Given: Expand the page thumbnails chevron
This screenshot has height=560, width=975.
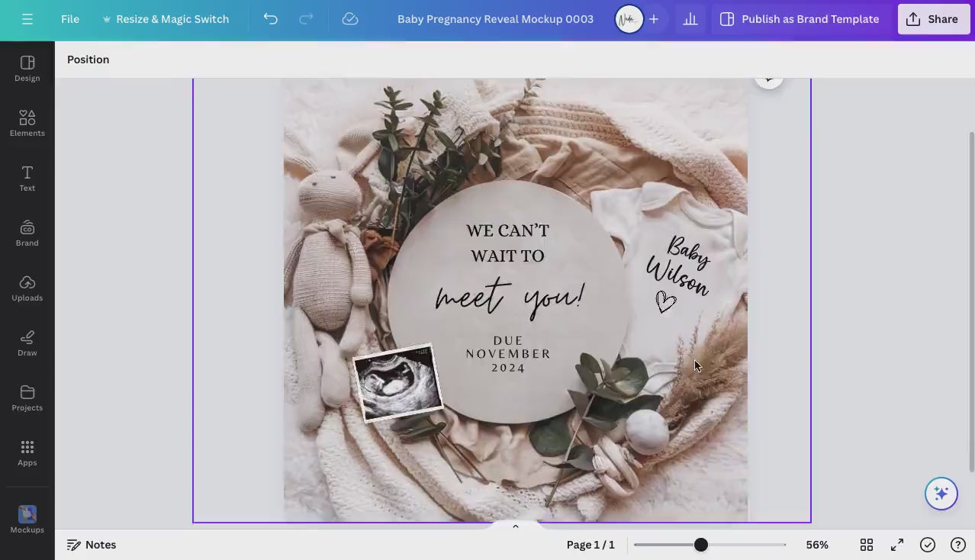Looking at the screenshot, I should (516, 526).
